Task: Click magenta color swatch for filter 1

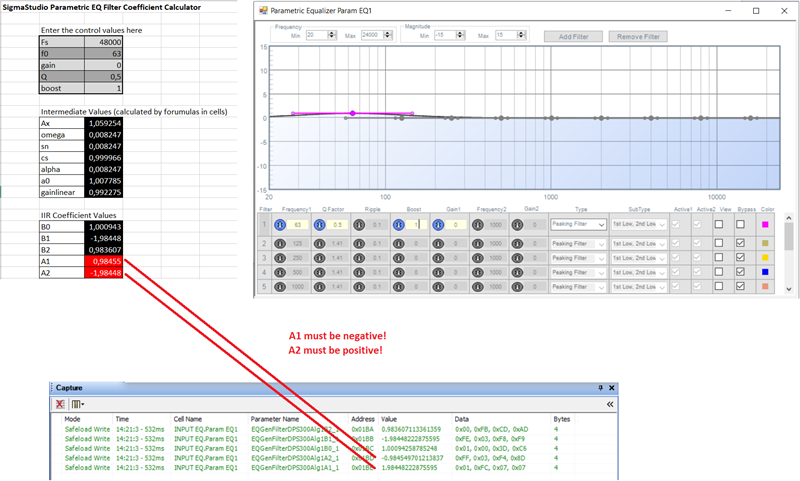Action: click(x=765, y=224)
